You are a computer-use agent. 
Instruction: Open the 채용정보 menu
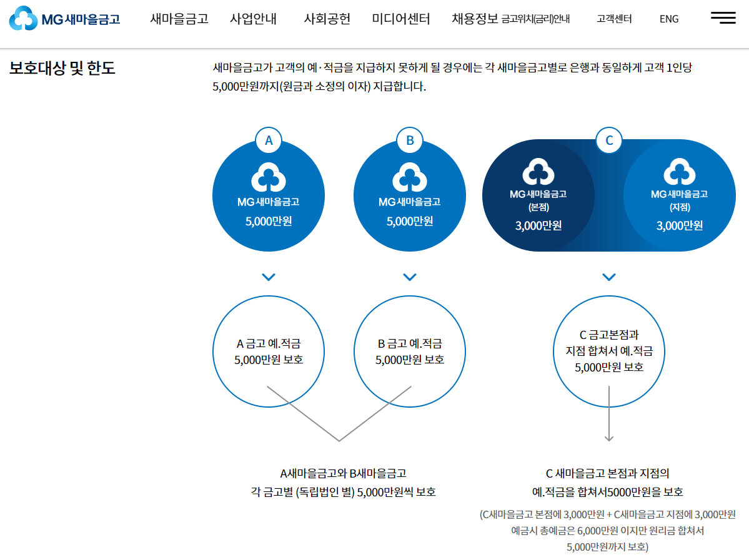(x=475, y=19)
